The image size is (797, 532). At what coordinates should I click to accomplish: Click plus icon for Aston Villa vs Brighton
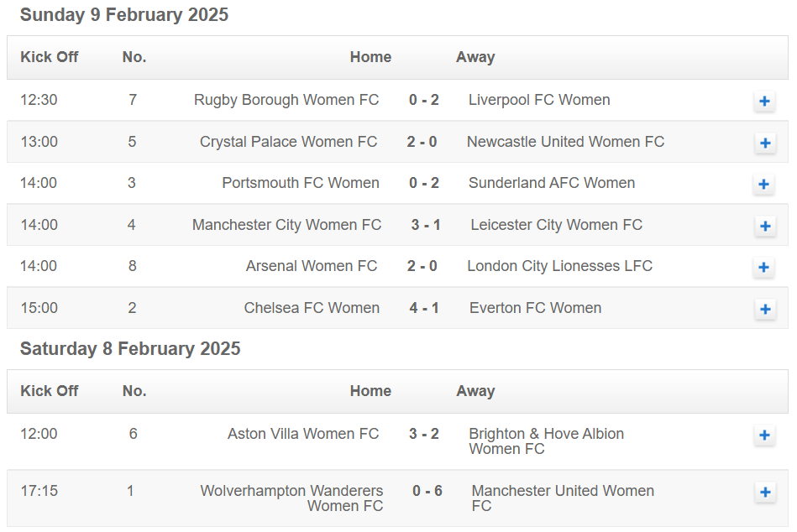(x=764, y=436)
